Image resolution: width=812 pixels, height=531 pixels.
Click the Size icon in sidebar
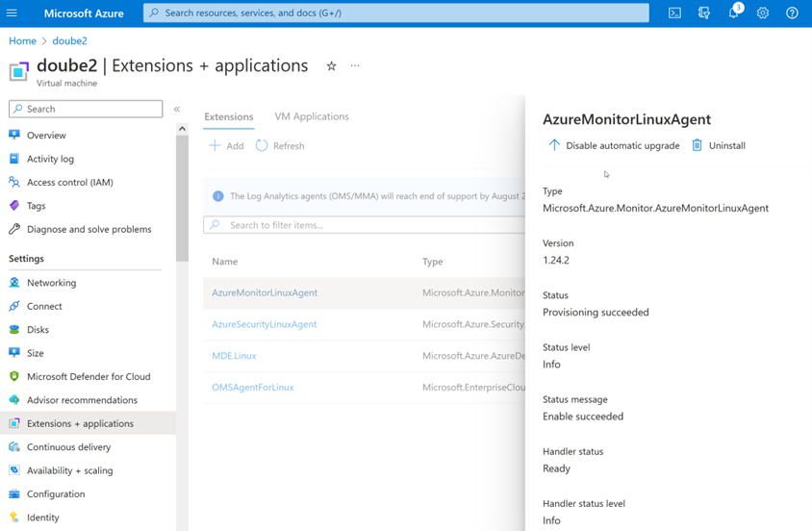14,352
